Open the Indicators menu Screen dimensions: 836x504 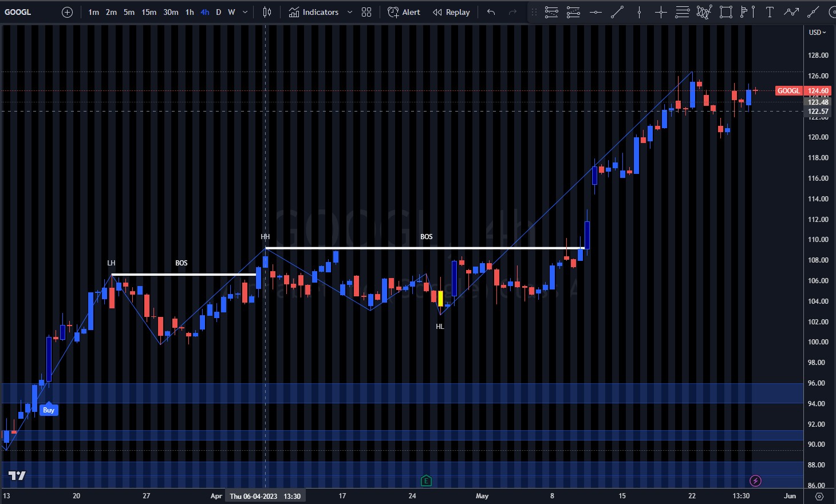tap(314, 12)
